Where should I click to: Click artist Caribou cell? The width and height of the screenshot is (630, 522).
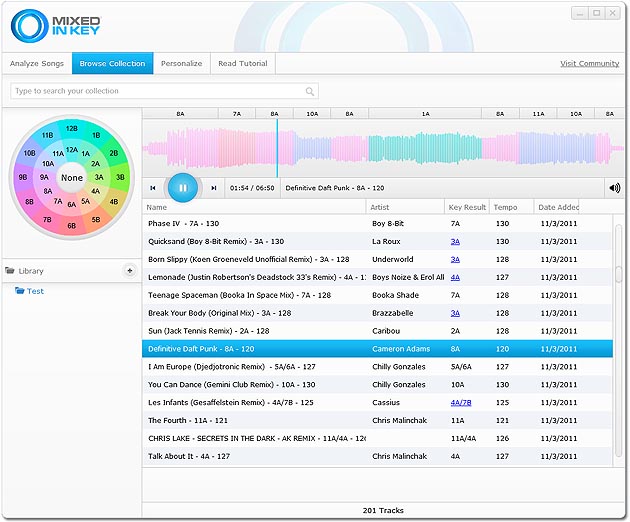tap(386, 331)
